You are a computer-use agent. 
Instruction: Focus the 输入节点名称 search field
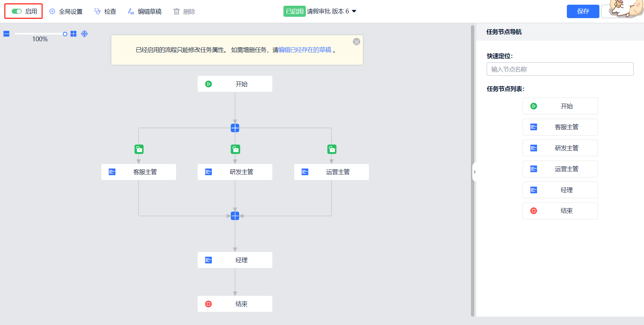pyautogui.click(x=560, y=69)
